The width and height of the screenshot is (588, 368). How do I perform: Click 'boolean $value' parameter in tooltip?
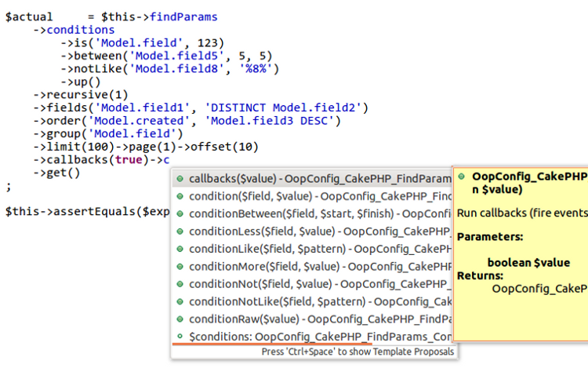point(528,263)
